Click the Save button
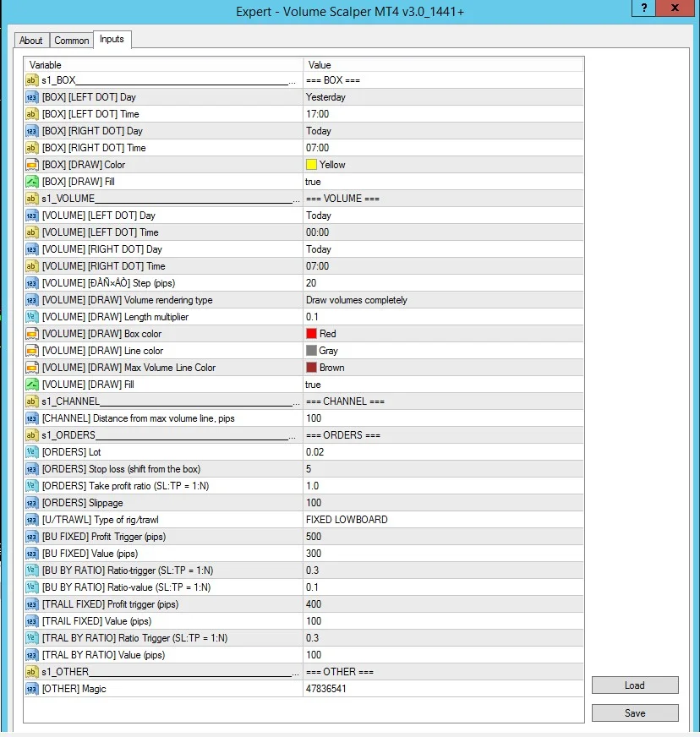This screenshot has height=737, width=700. (x=635, y=713)
